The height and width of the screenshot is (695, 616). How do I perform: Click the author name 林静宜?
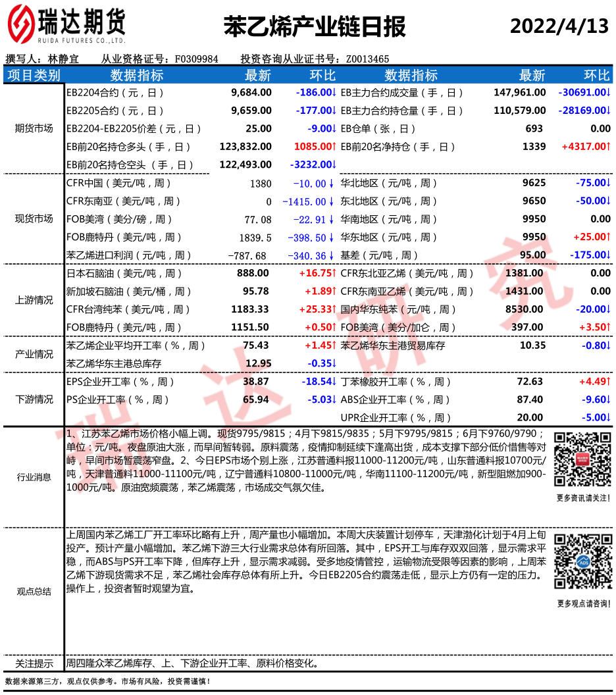64,59
